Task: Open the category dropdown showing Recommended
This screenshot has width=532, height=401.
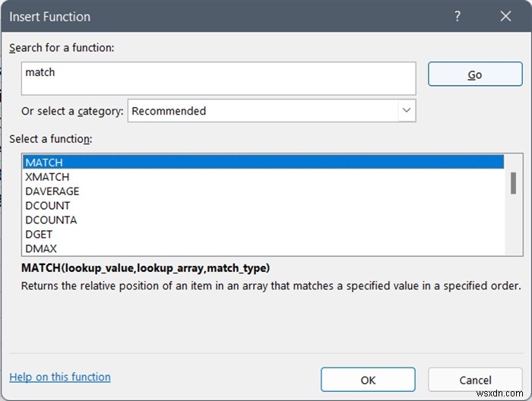Action: tap(272, 111)
